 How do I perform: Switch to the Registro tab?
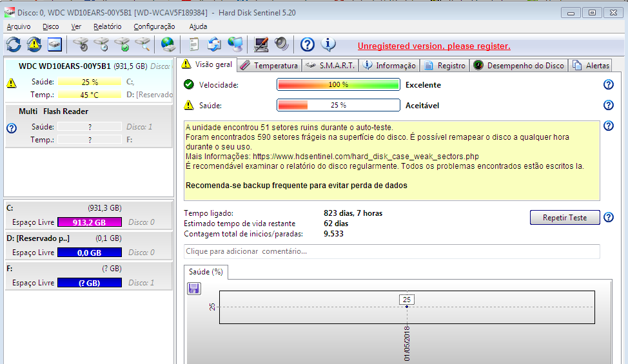(445, 66)
